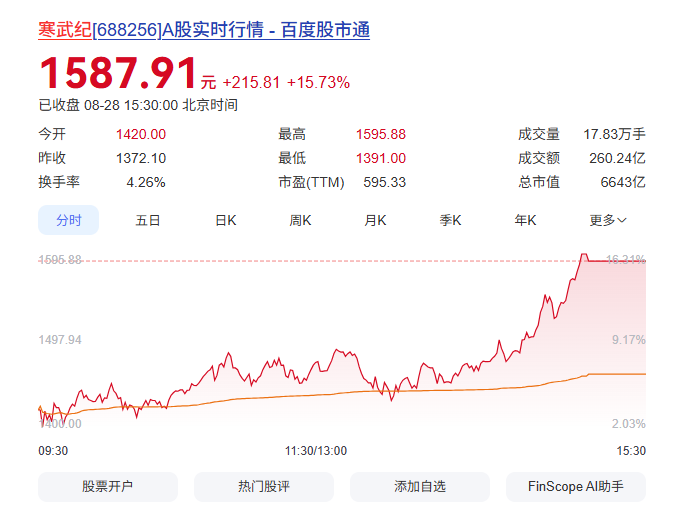This screenshot has width=694, height=524.
Task: Click the 2.03% chart axis label
Action: coord(628,424)
